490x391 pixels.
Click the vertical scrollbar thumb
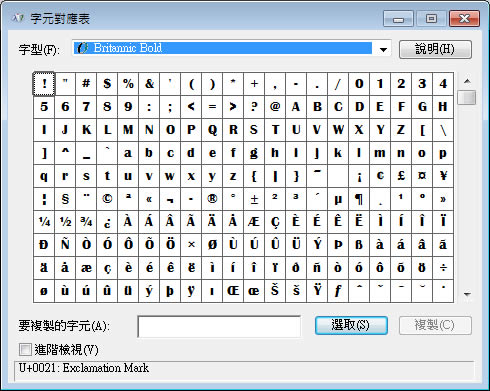pyautogui.click(x=467, y=97)
